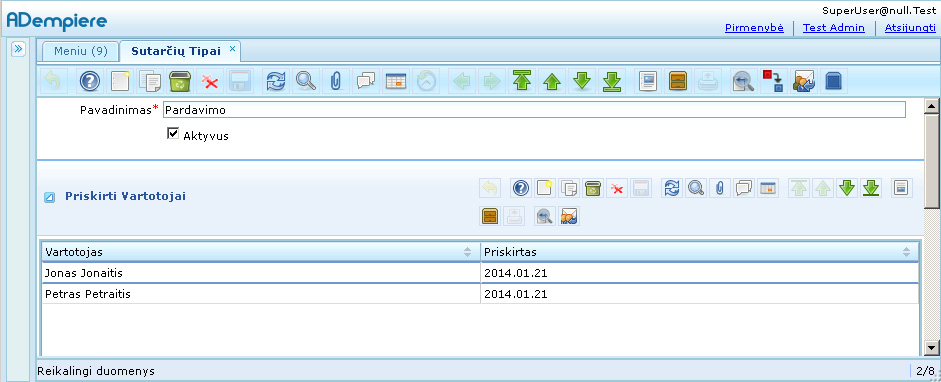Viewport: 941px width, 382px height.
Task: Refresh the Priskirti Vartotojai tab
Action: [672, 188]
